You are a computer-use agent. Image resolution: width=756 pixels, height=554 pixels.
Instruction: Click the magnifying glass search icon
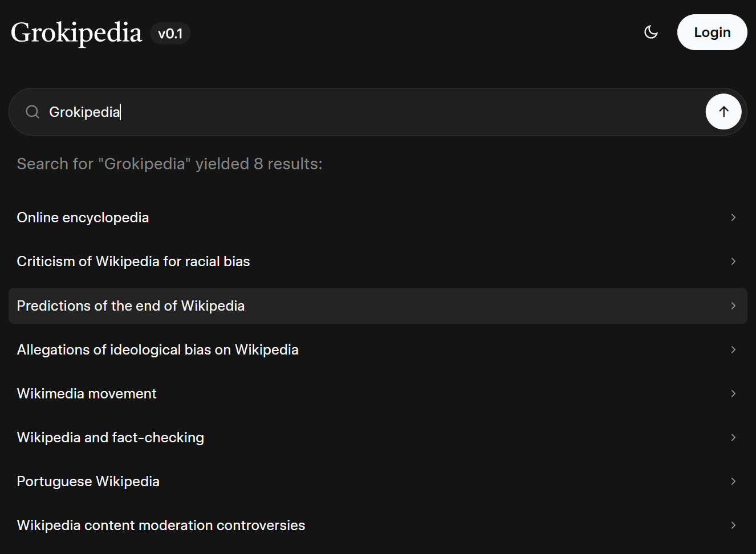(x=32, y=112)
